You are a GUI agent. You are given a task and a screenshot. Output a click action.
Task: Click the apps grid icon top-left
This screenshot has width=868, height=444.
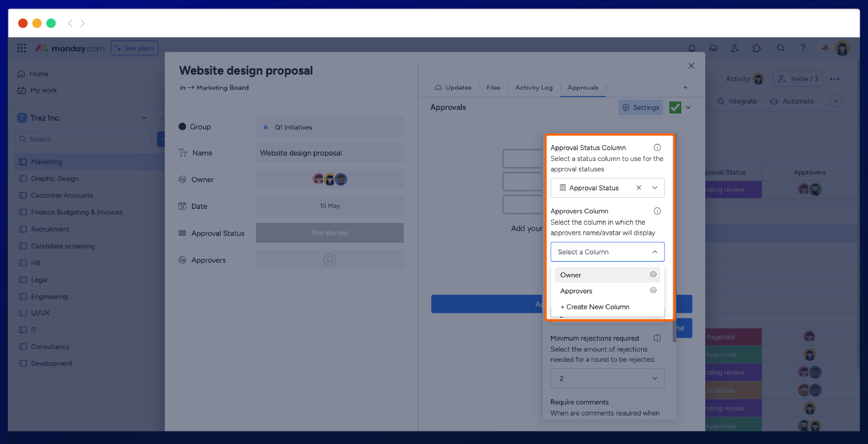point(21,48)
